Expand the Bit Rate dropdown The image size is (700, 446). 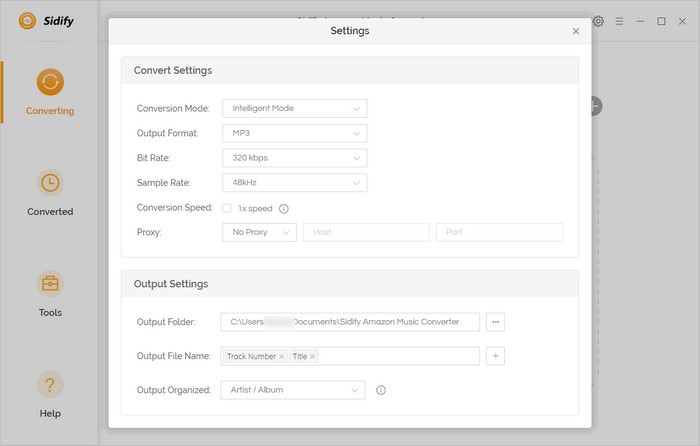pyautogui.click(x=294, y=158)
